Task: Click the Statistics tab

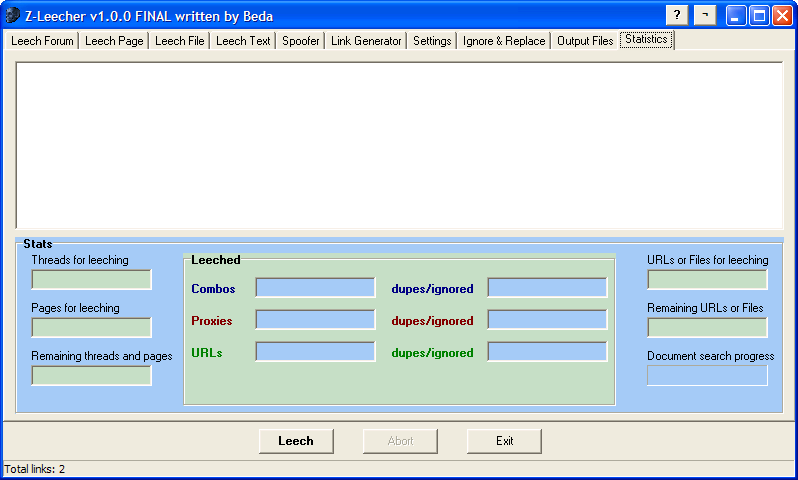Action: pos(646,39)
